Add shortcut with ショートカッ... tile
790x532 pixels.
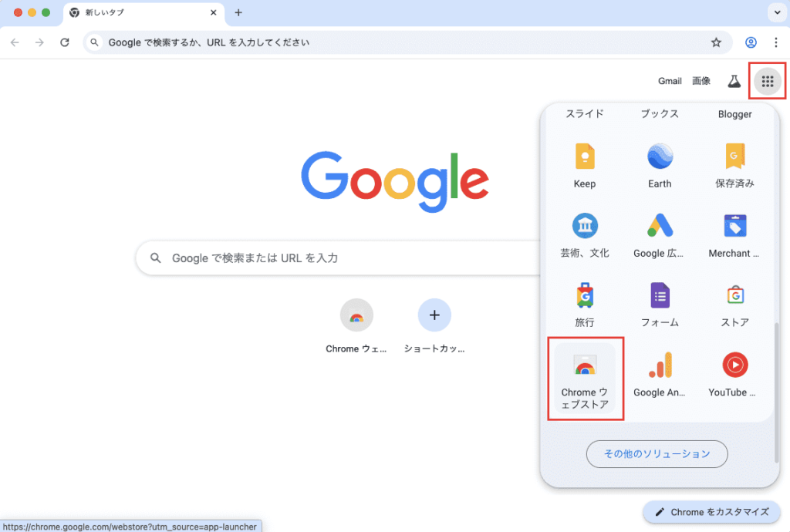click(x=434, y=326)
